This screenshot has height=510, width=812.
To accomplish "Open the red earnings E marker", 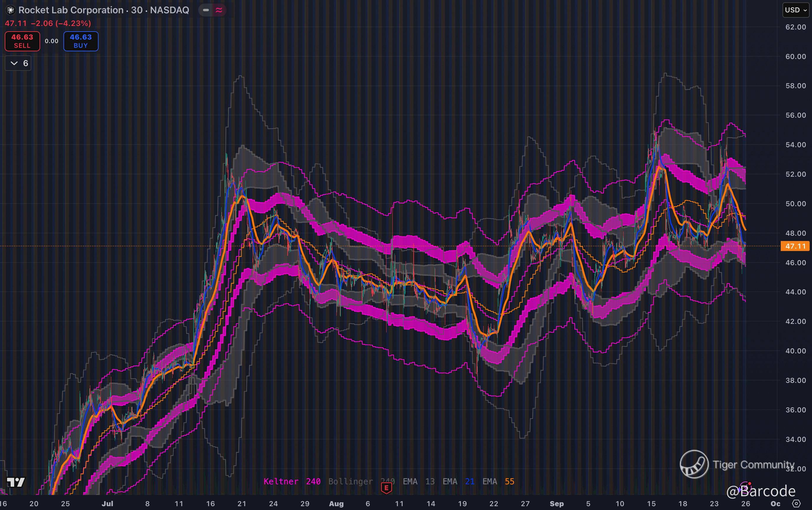I will [x=386, y=487].
